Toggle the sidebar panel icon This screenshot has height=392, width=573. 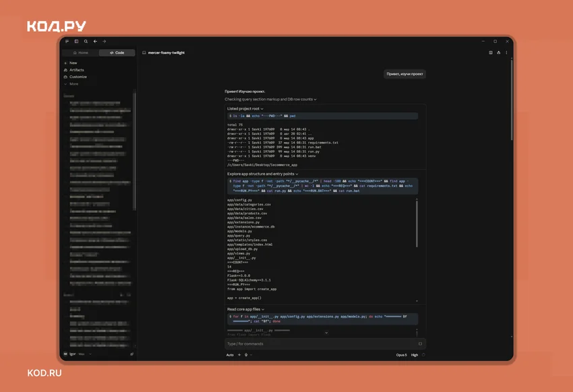click(76, 42)
